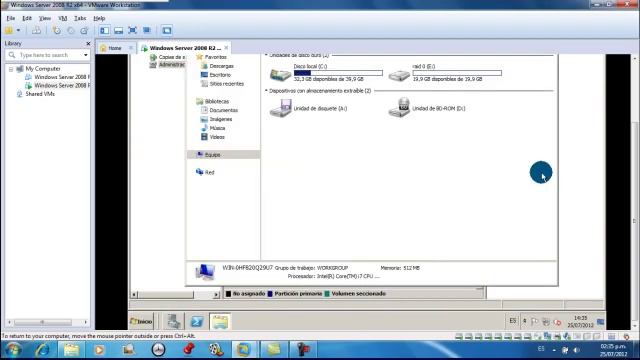Click the guest action center flag icon
Image resolution: width=640 pixels, height=360 pixels.
click(x=534, y=322)
